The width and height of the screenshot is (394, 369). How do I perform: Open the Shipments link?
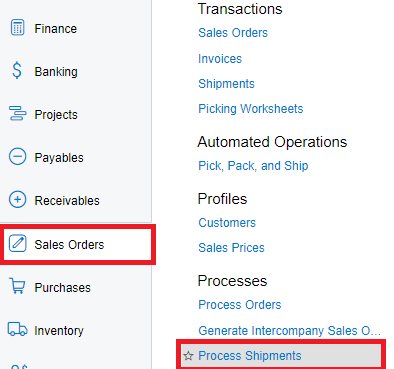coord(226,84)
